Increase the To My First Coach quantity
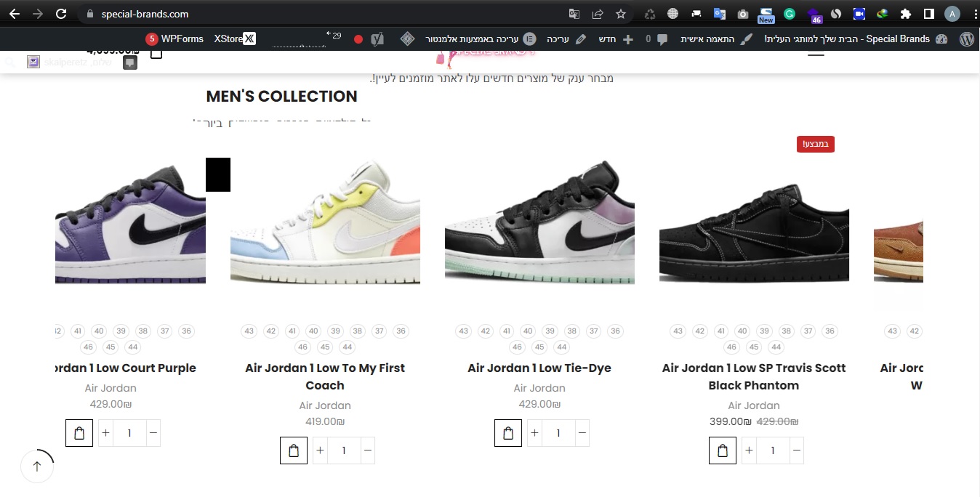Image resolution: width=980 pixels, height=497 pixels. point(321,450)
